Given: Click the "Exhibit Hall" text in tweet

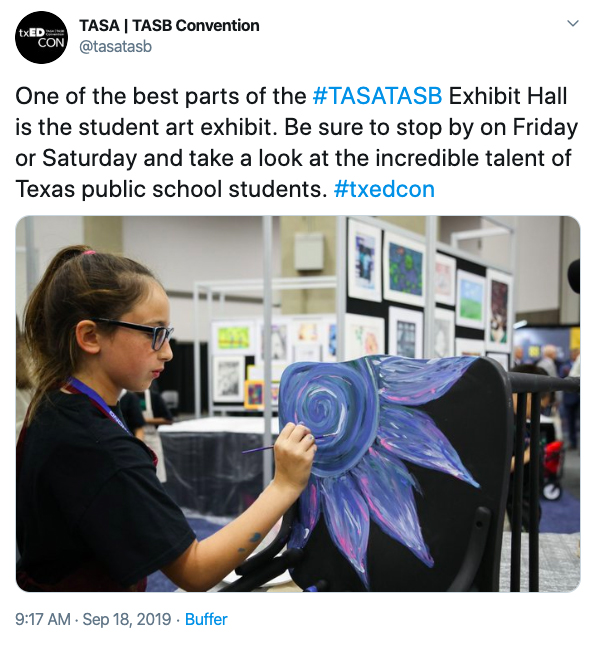Looking at the screenshot, I should click(x=508, y=96).
